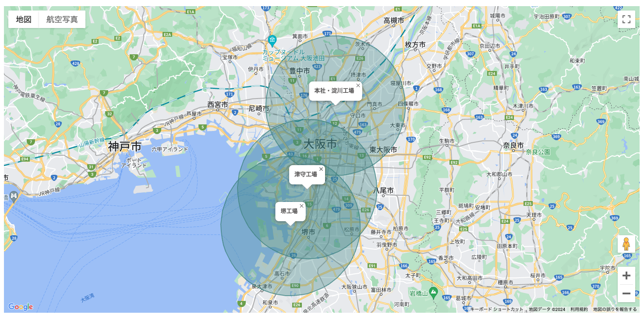Click the 天理市 city label
The width and height of the screenshot is (644, 318).
[534, 215]
